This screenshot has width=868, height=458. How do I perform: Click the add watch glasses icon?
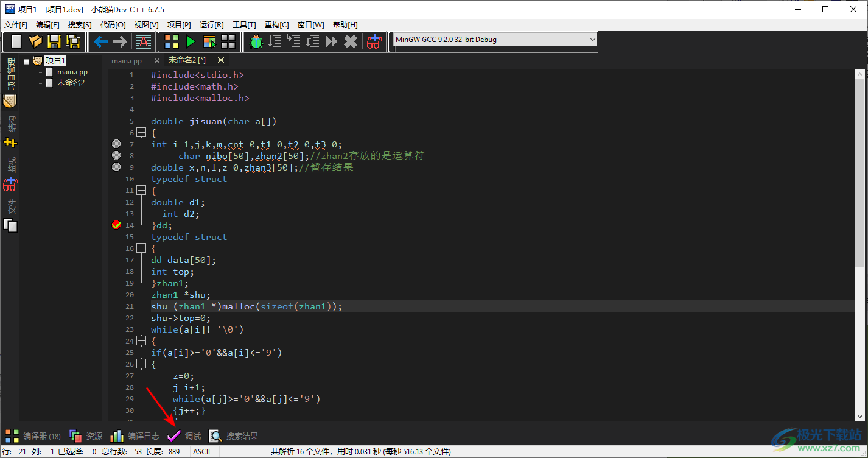[x=374, y=41]
